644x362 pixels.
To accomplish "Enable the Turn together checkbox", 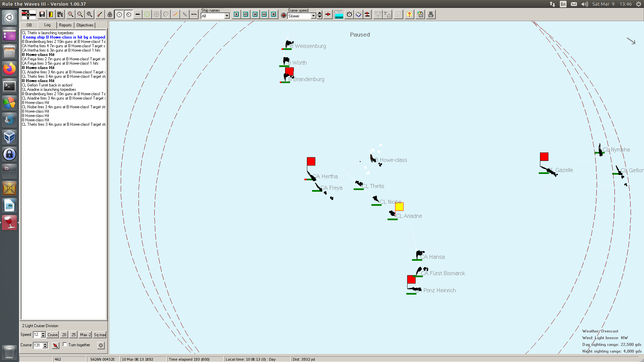I will pyautogui.click(x=65, y=345).
